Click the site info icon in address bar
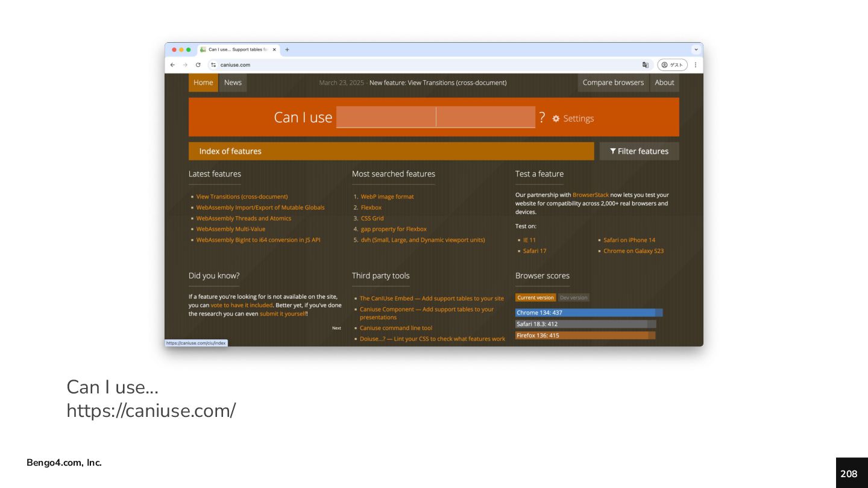The height and width of the screenshot is (488, 868). click(213, 64)
